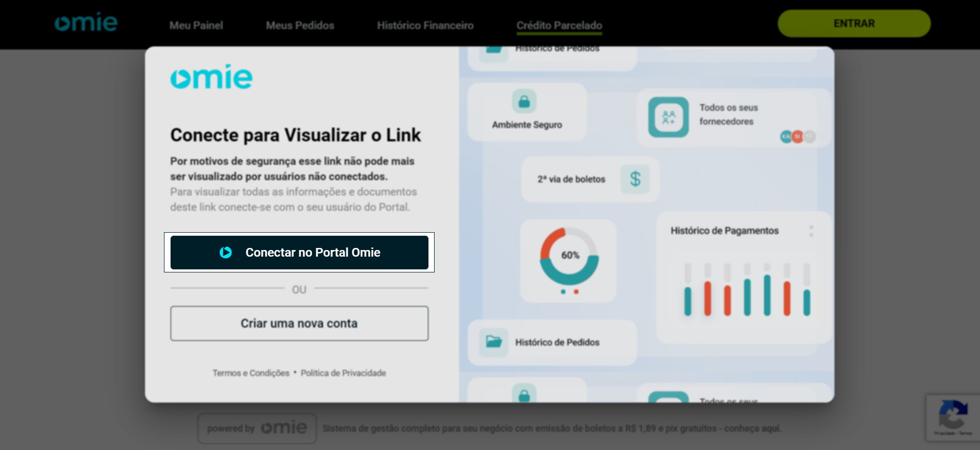Screen dimensions: 980x450
Task: Click the Omie logo inside the dialog
Action: point(211,77)
